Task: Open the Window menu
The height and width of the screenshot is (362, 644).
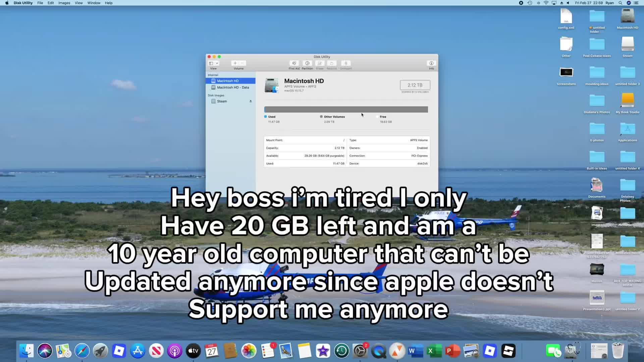Action: (94, 3)
